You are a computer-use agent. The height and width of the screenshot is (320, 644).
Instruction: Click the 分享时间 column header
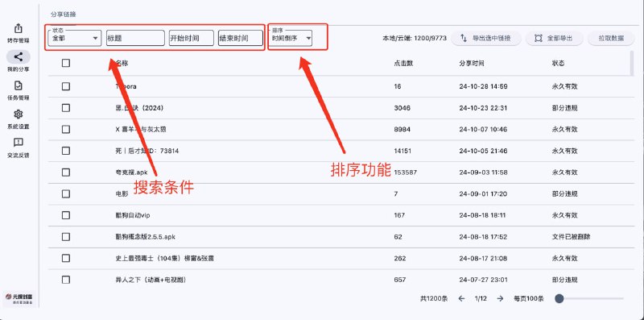(x=472, y=63)
